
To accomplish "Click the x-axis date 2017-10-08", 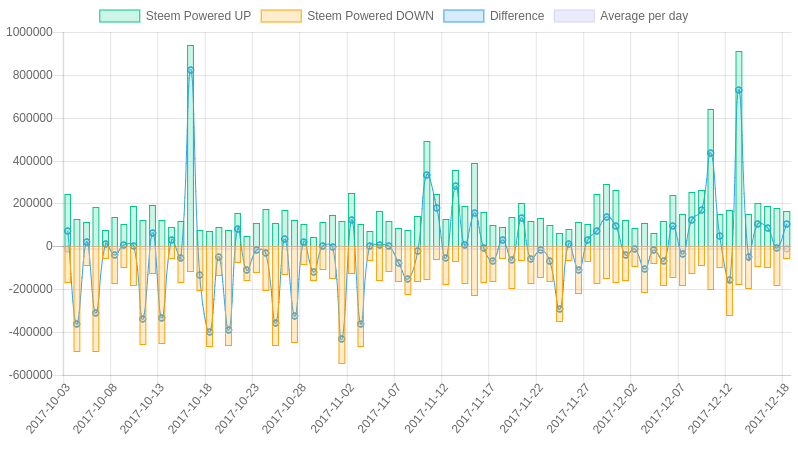I will click(95, 409).
